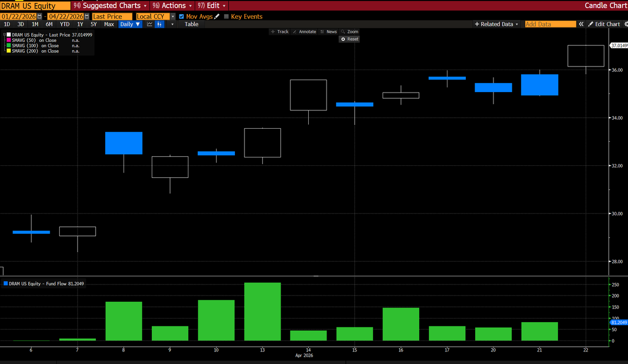Image resolution: width=628 pixels, height=364 pixels.
Task: Select the 5Y range tab
Action: (94, 24)
